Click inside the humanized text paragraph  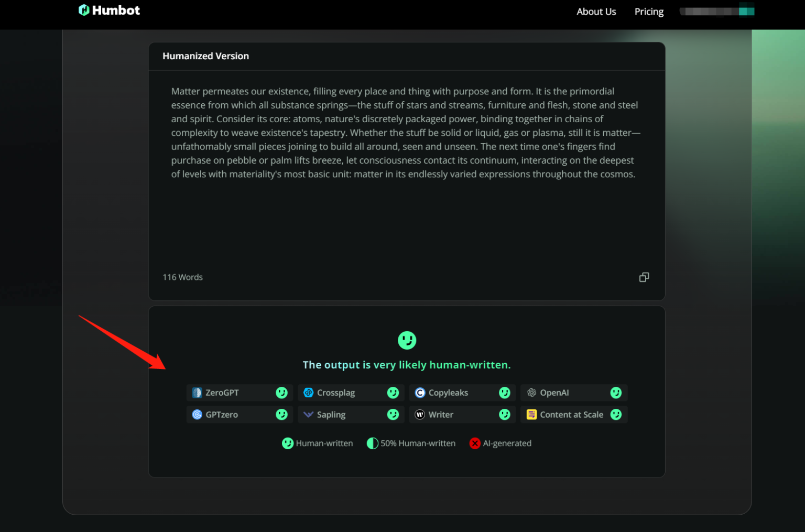click(406, 133)
